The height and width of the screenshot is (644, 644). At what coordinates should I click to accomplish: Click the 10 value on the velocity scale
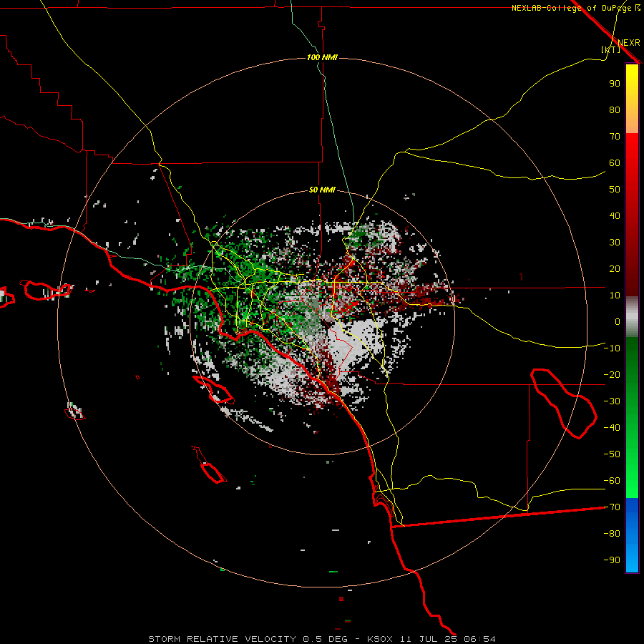click(615, 296)
